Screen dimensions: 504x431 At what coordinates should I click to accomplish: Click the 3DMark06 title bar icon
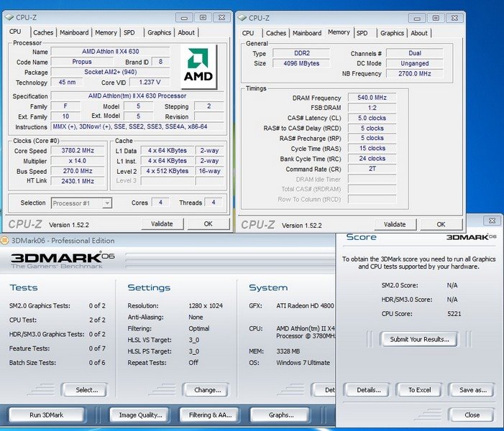tap(4, 240)
